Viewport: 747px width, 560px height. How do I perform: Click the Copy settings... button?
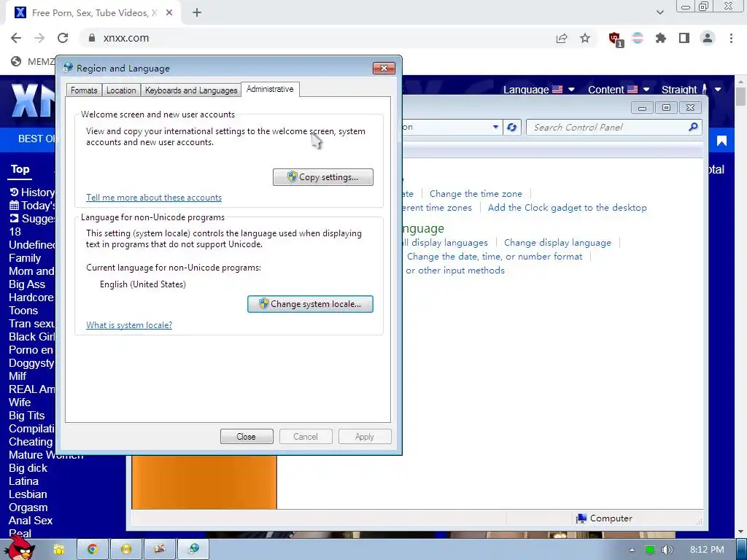pos(323,177)
